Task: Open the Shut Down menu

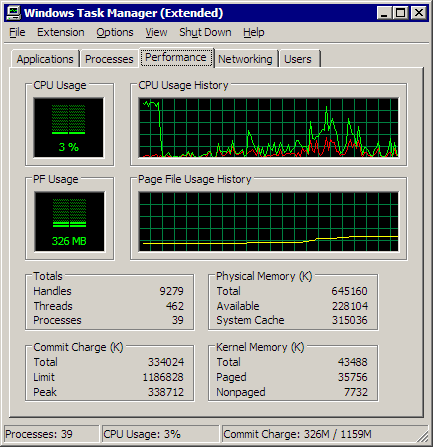Action: point(205,32)
